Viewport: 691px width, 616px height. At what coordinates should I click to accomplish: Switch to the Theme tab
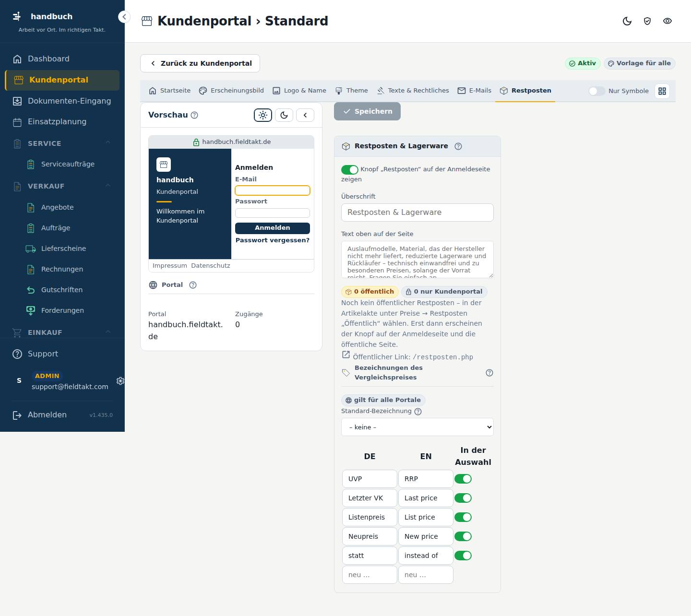[x=352, y=91]
